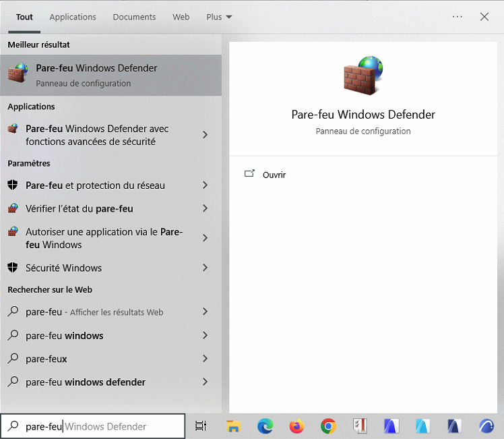Expand chevron for pare-feu Afficher les résultats Web
504x439 pixels.
pos(205,312)
